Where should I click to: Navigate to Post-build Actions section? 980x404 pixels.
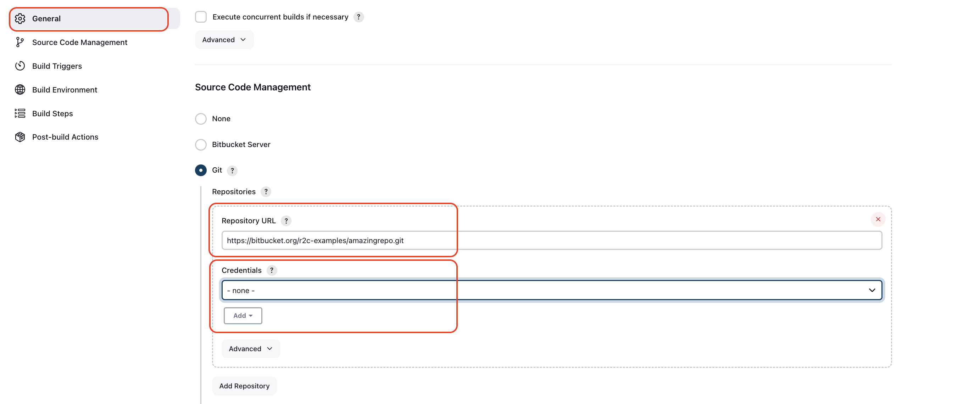coord(65,136)
